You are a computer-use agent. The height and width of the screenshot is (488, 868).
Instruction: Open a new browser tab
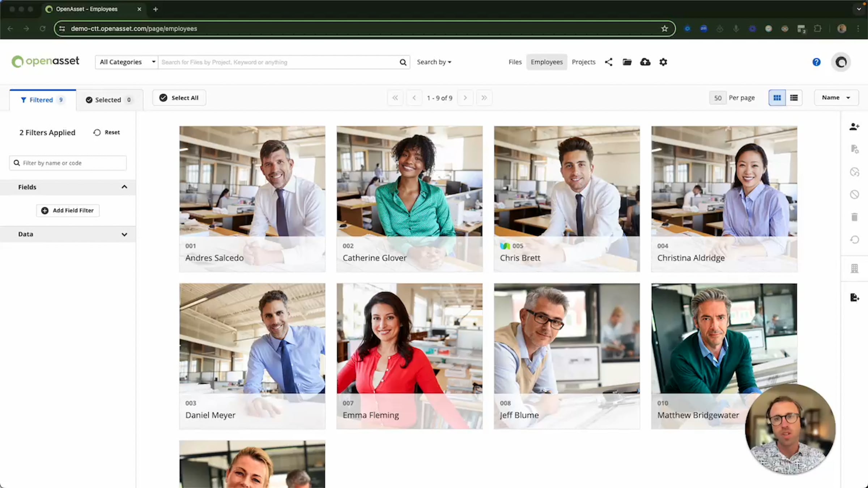pos(156,9)
